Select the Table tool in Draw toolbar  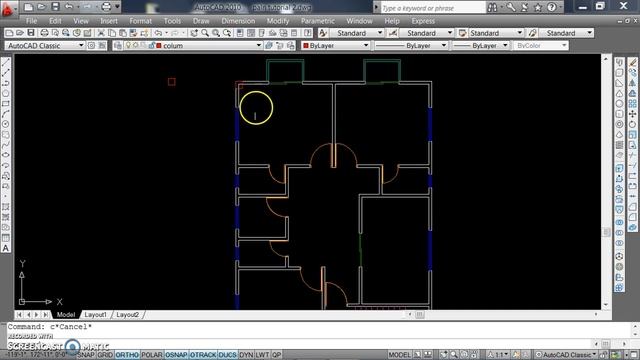[x=6, y=238]
